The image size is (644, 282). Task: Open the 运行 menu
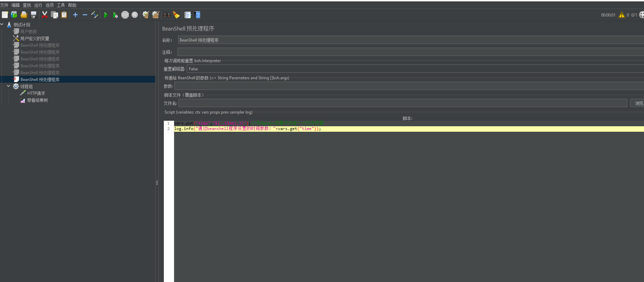[x=38, y=5]
